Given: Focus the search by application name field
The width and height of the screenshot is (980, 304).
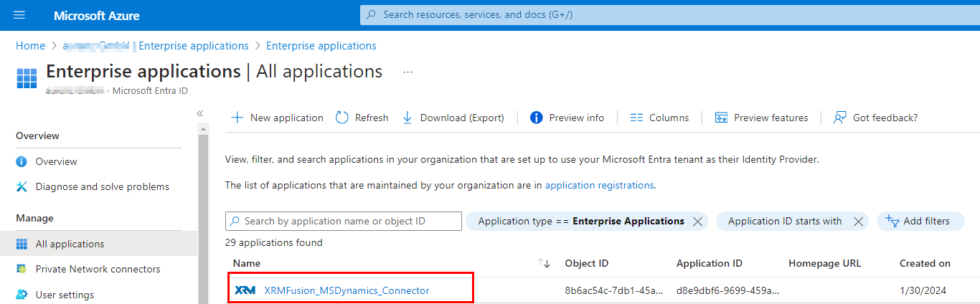Looking at the screenshot, I should (344, 221).
